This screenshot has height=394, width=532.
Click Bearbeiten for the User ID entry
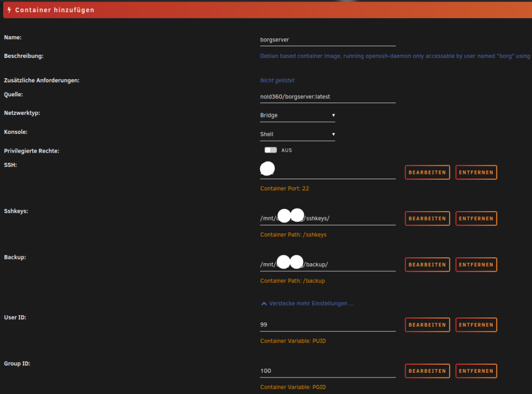pos(427,325)
